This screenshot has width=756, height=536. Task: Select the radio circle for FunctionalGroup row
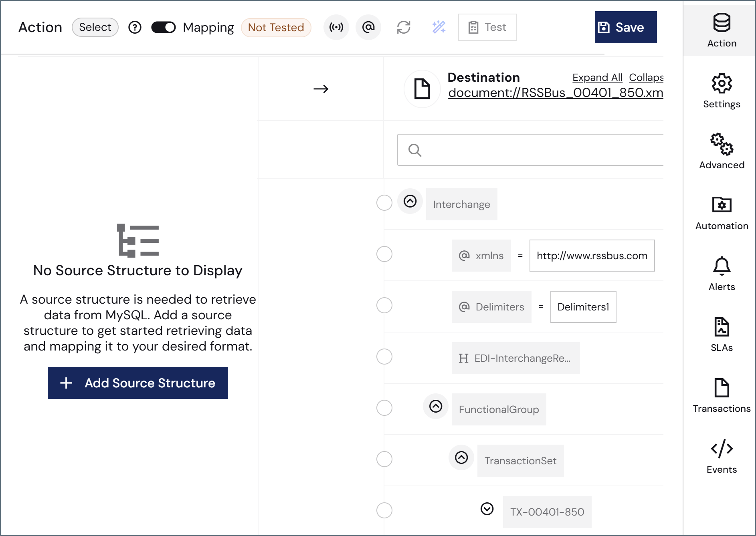(384, 408)
